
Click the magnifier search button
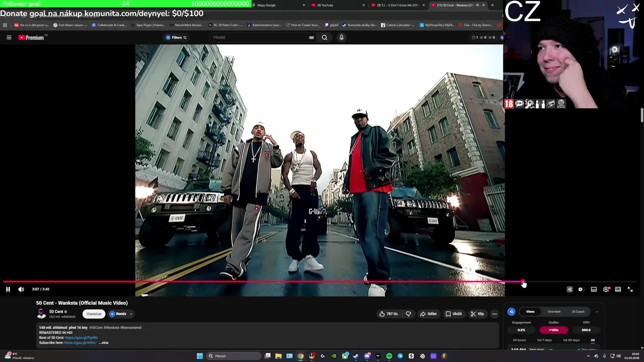(x=325, y=37)
